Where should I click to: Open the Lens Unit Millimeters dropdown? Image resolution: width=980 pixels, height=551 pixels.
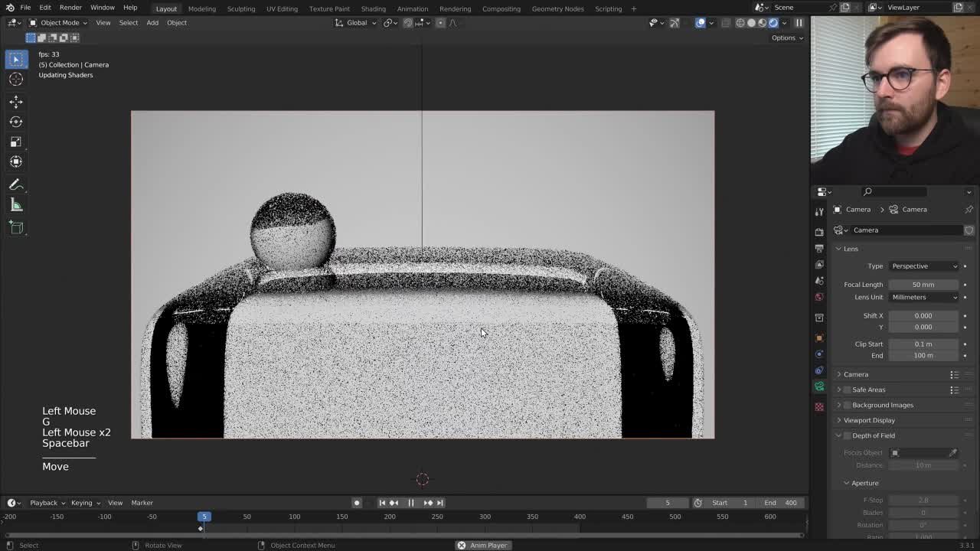coord(923,297)
